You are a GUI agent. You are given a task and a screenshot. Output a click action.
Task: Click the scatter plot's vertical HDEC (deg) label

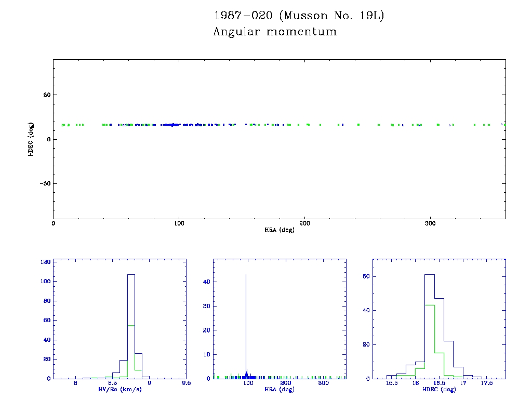31,139
